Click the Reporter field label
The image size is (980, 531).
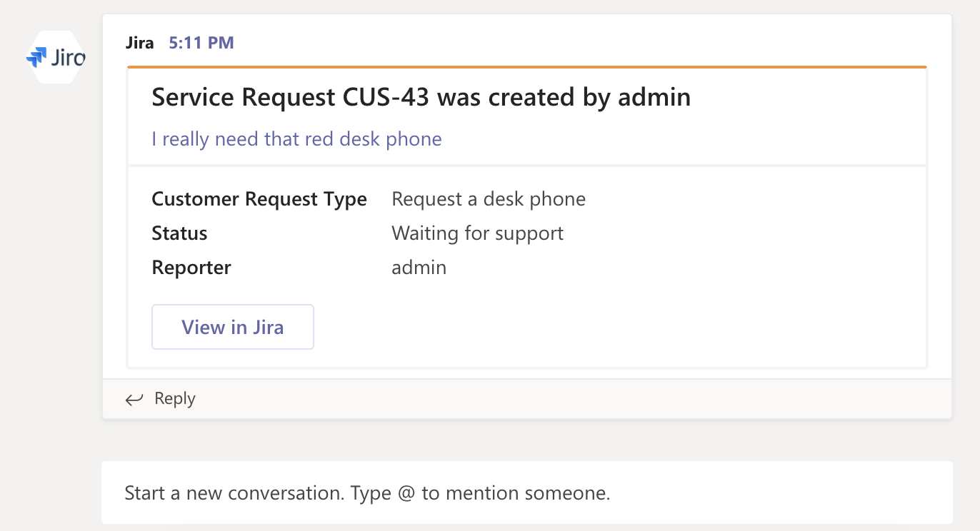tap(191, 268)
